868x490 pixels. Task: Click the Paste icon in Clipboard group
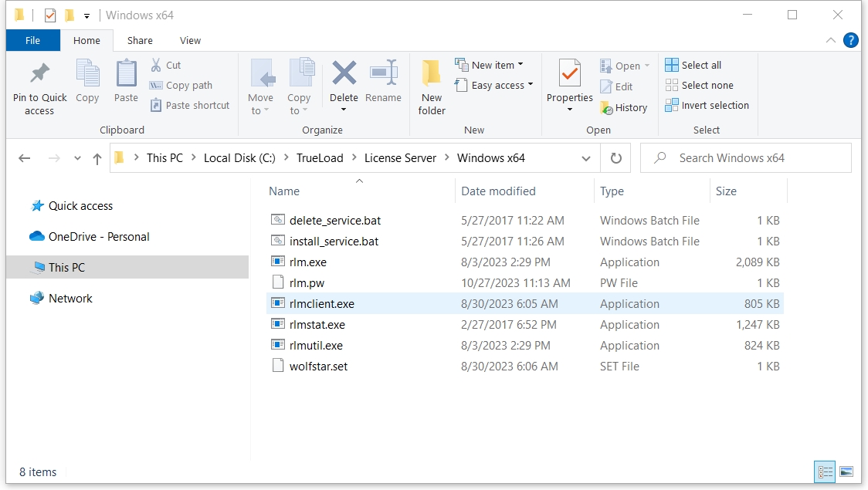pos(126,75)
